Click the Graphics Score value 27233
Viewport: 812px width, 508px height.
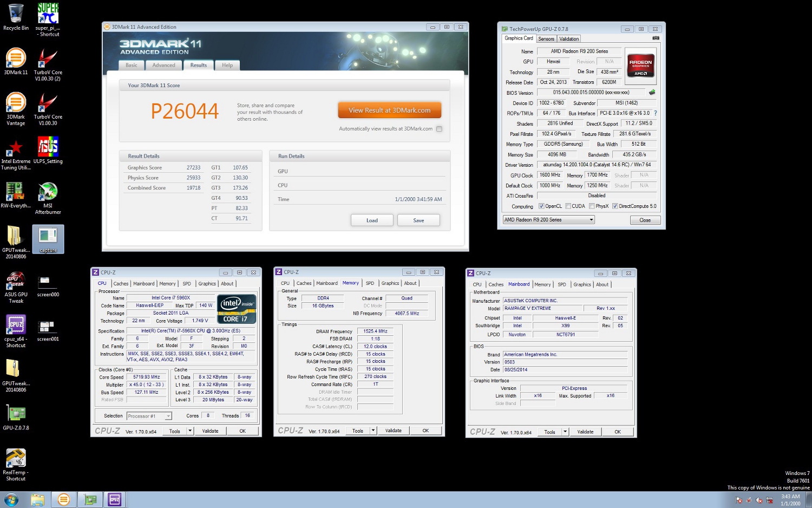coord(194,168)
